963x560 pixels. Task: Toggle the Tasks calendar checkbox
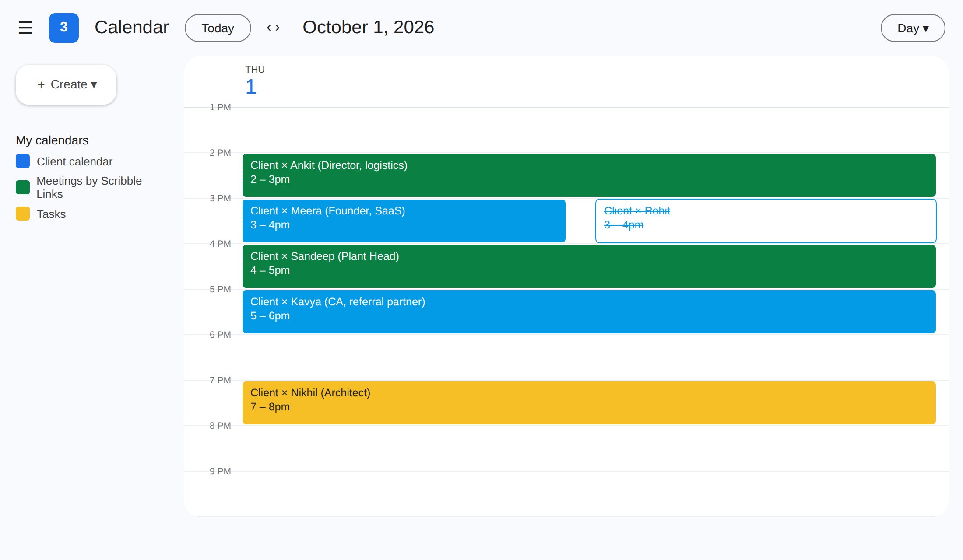tap(23, 213)
